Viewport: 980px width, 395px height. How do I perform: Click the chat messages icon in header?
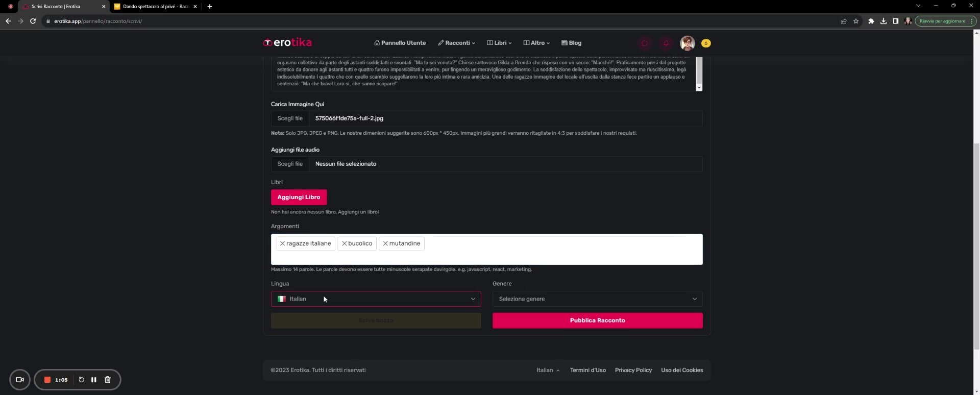coord(644,43)
